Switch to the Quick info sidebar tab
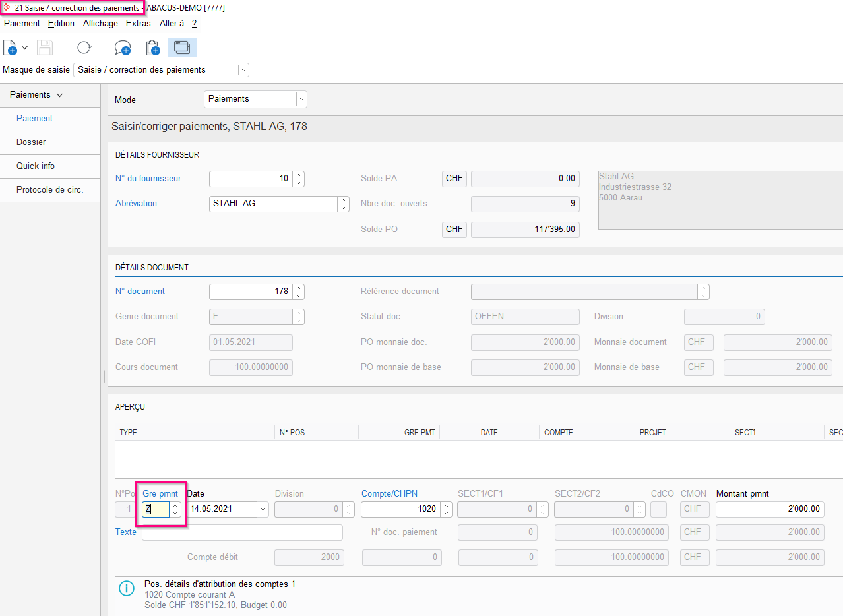The width and height of the screenshot is (843, 616). 36,166
